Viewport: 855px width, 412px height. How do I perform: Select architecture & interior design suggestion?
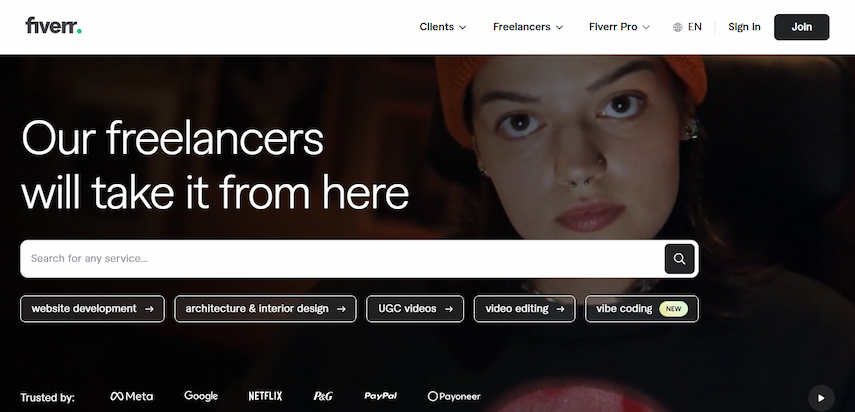point(266,309)
